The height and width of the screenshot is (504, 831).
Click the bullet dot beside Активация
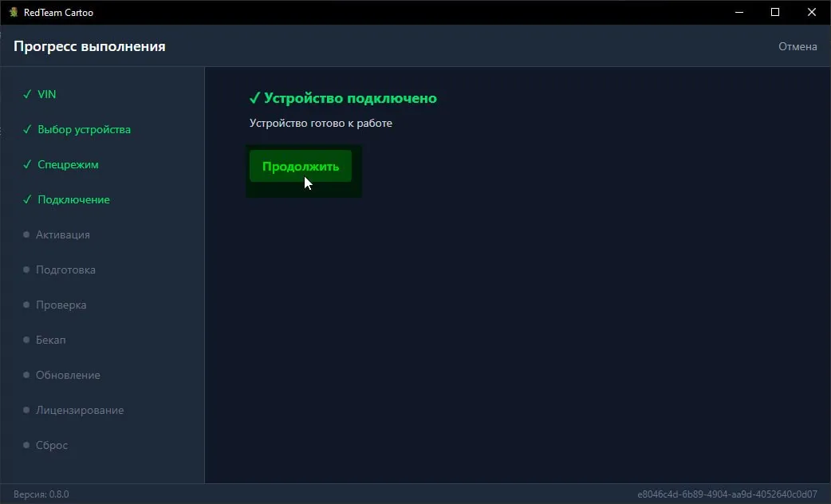pyautogui.click(x=26, y=234)
